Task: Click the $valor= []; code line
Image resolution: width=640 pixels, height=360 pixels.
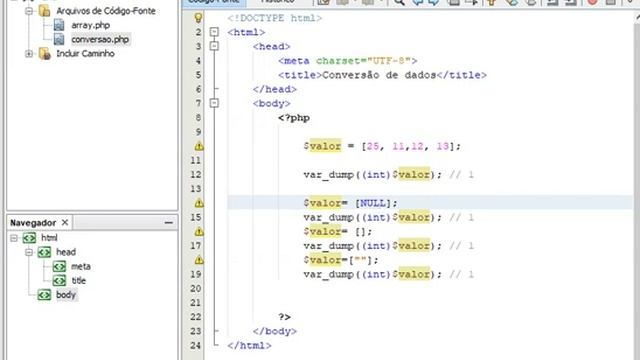Action: click(338, 231)
